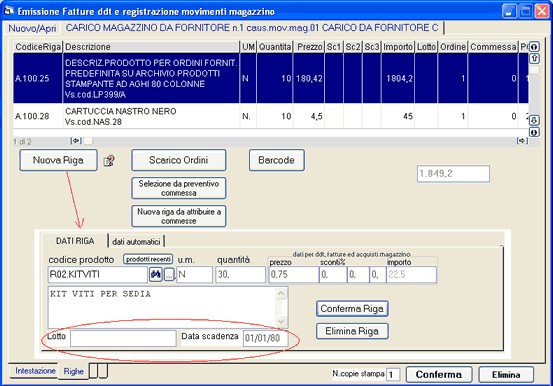The image size is (553, 386).
Task: Click the UM column header
Action: [248, 47]
